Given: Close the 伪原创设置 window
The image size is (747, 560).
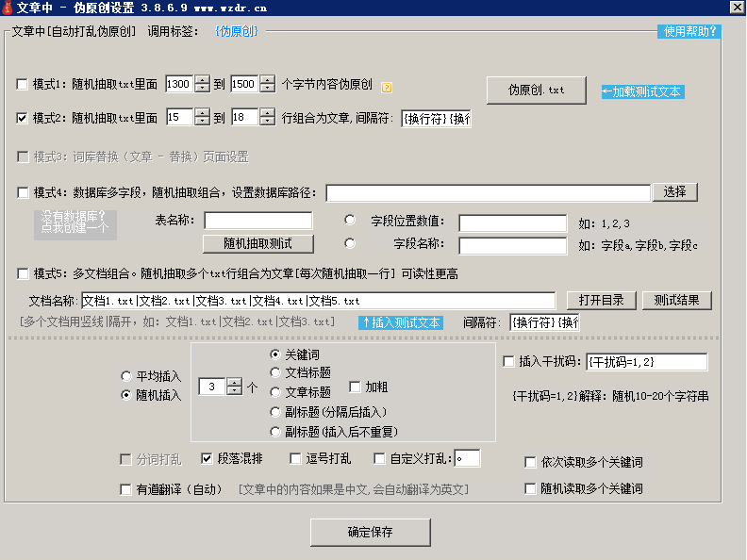Looking at the screenshot, I should coord(738,8).
